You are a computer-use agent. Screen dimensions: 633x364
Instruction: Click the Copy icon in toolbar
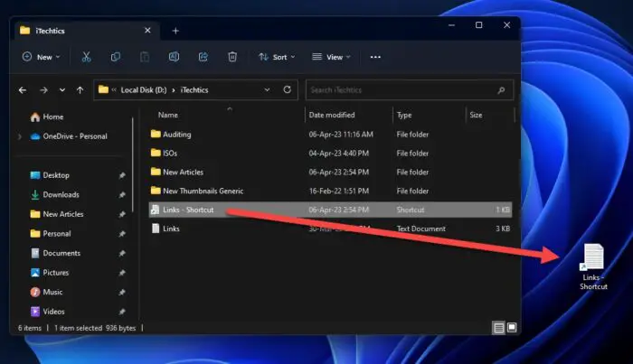tap(116, 57)
